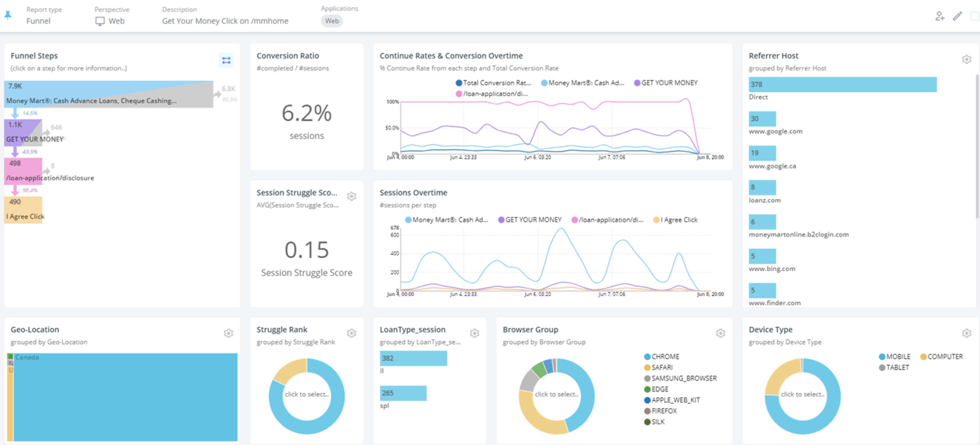Open Referrer Host settings gear
This screenshot has width=980, height=445.
[966, 59]
